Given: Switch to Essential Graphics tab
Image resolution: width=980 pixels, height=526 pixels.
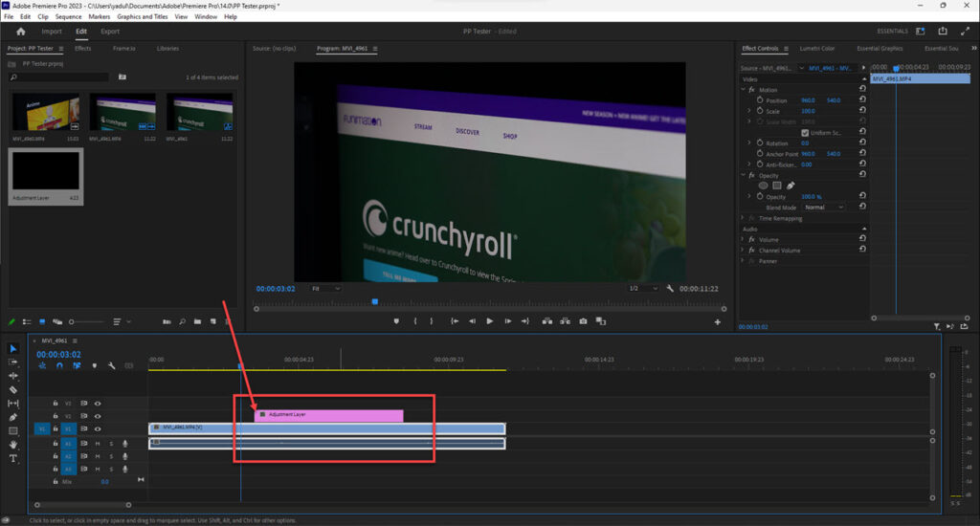Looking at the screenshot, I should coord(880,48).
